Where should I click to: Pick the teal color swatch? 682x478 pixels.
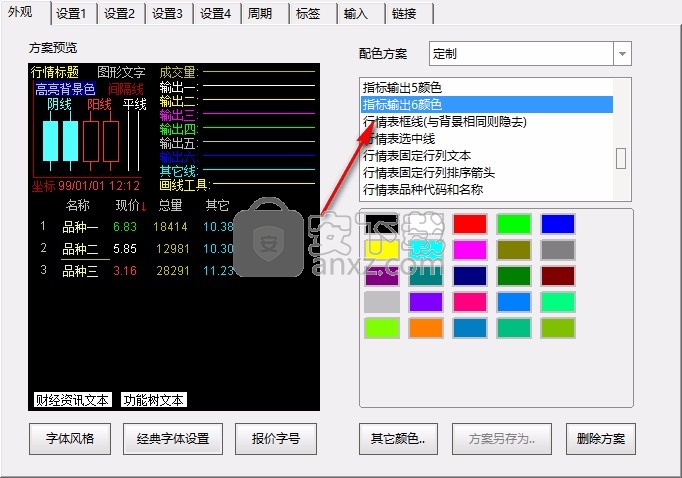pos(426,276)
